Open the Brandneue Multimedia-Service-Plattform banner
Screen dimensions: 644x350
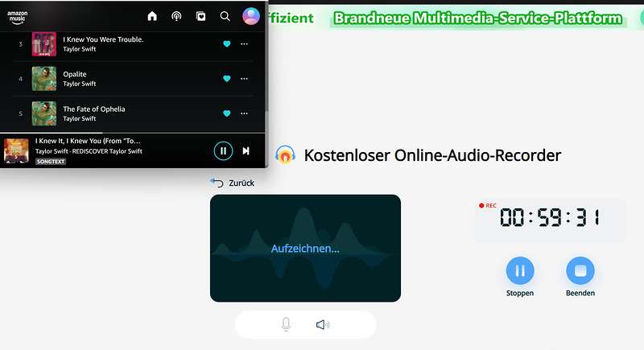coord(478,19)
